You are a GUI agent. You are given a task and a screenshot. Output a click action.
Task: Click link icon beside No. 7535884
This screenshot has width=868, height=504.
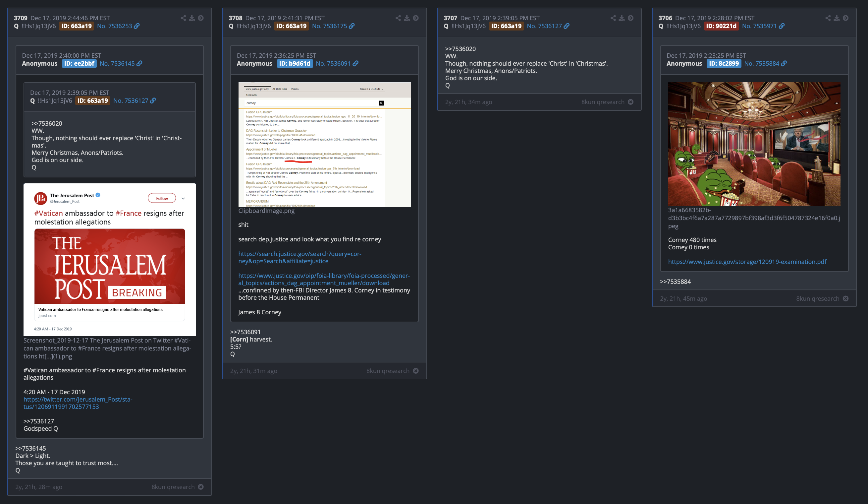point(784,63)
